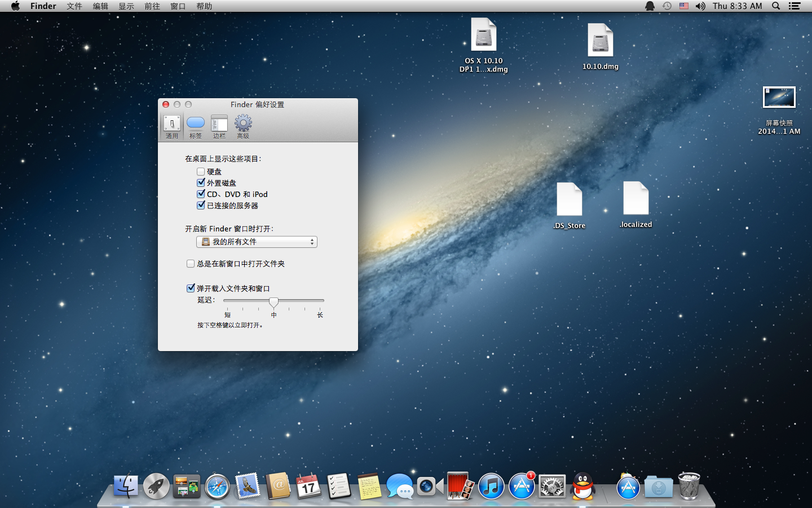The width and height of the screenshot is (812, 508).
Task: Open Spotlight search magnifier
Action: click(x=776, y=6)
